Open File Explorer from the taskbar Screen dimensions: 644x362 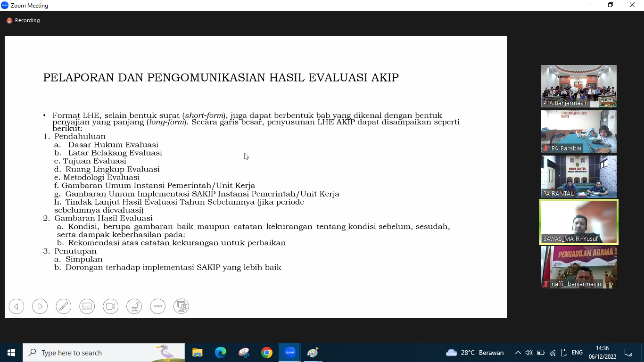click(198, 353)
